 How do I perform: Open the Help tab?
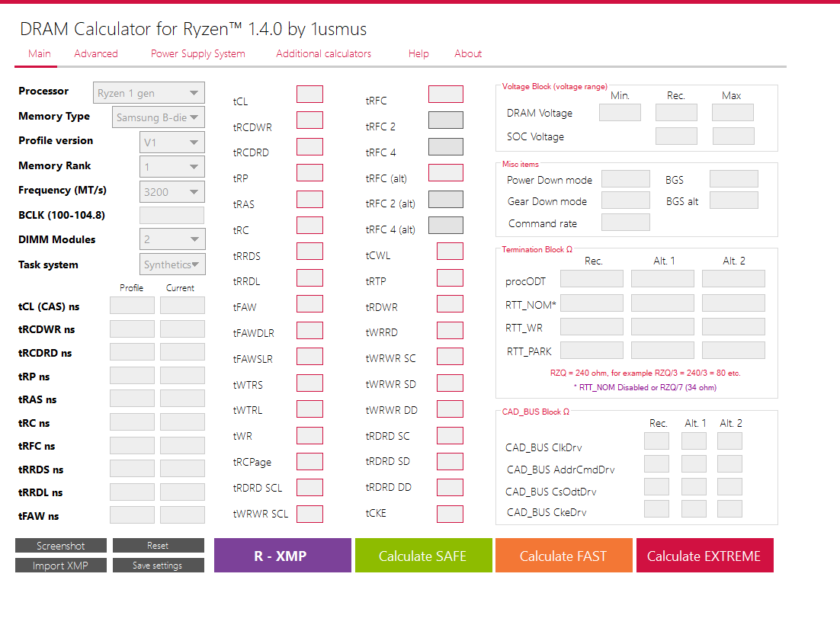click(x=418, y=53)
